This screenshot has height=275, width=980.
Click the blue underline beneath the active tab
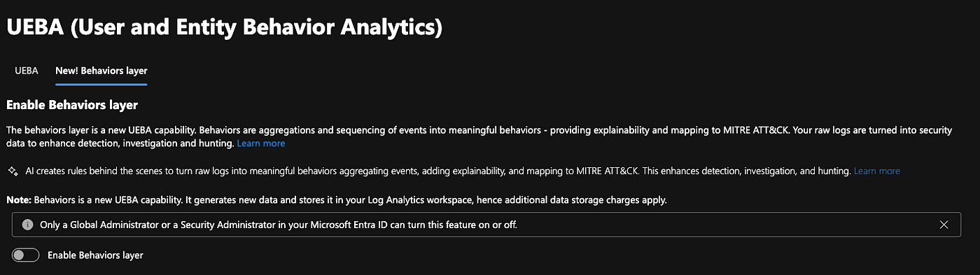click(x=101, y=84)
